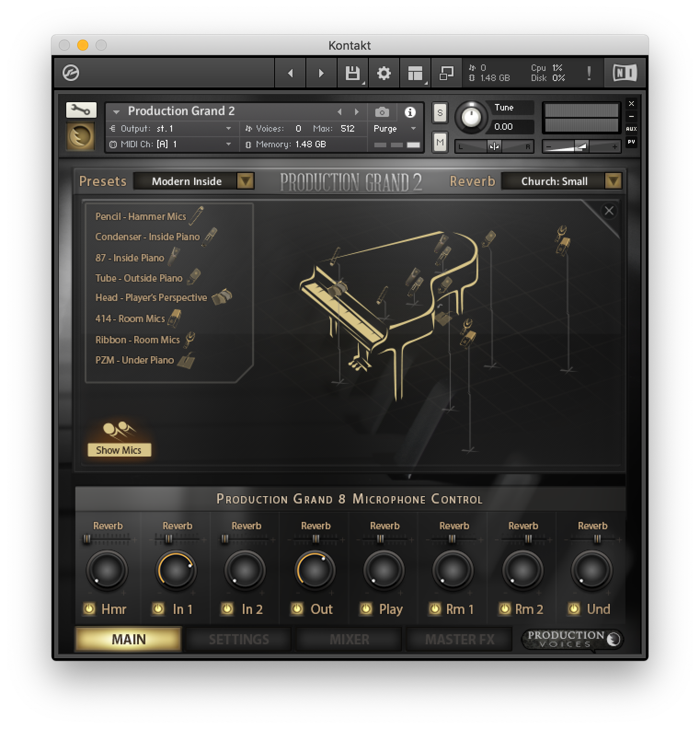Toggle the Play mic power button
This screenshot has width=700, height=729.
[x=366, y=609]
